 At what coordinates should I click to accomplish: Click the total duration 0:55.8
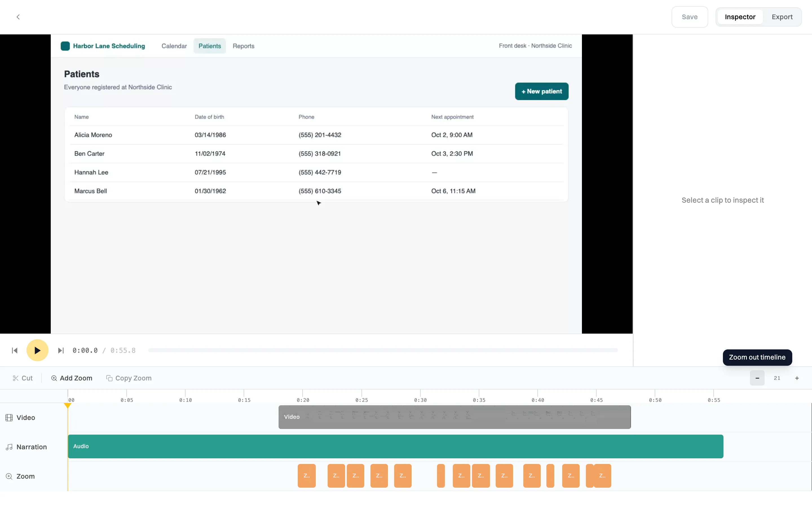[x=123, y=351]
